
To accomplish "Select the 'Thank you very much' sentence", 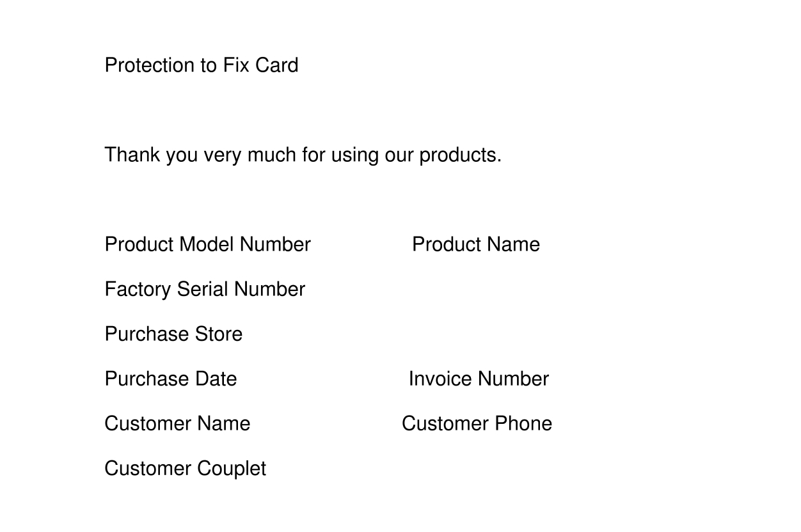I will 303,155.
